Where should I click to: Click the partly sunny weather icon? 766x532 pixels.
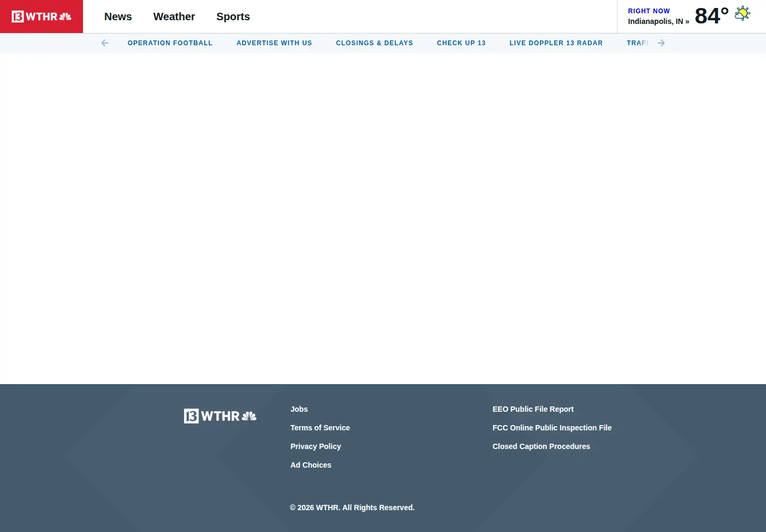[x=742, y=14]
